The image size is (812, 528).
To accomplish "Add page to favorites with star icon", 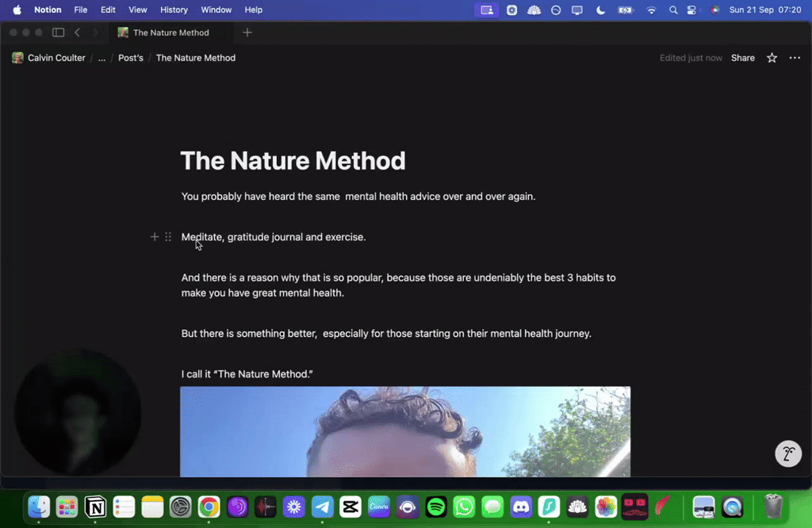I will (772, 58).
